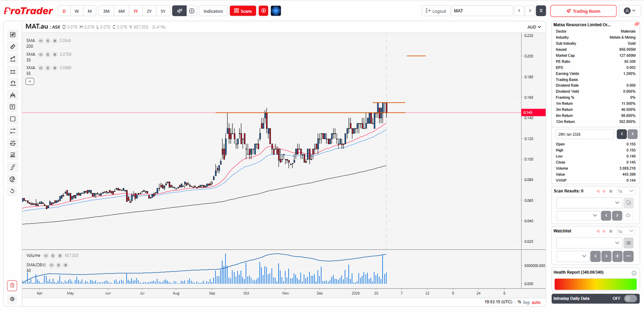Open settings for SMA 200 indicator
Image resolution: width=644 pixels, height=318 pixels.
[x=48, y=40]
